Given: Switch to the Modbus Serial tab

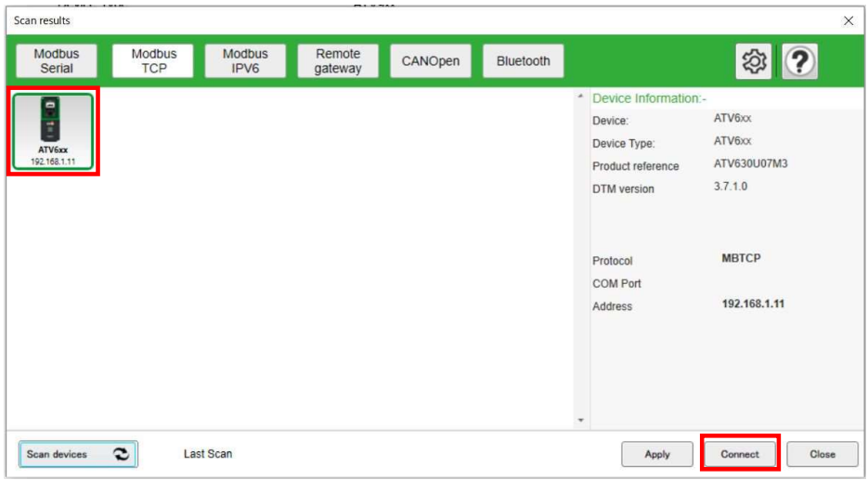Looking at the screenshot, I should (57, 61).
